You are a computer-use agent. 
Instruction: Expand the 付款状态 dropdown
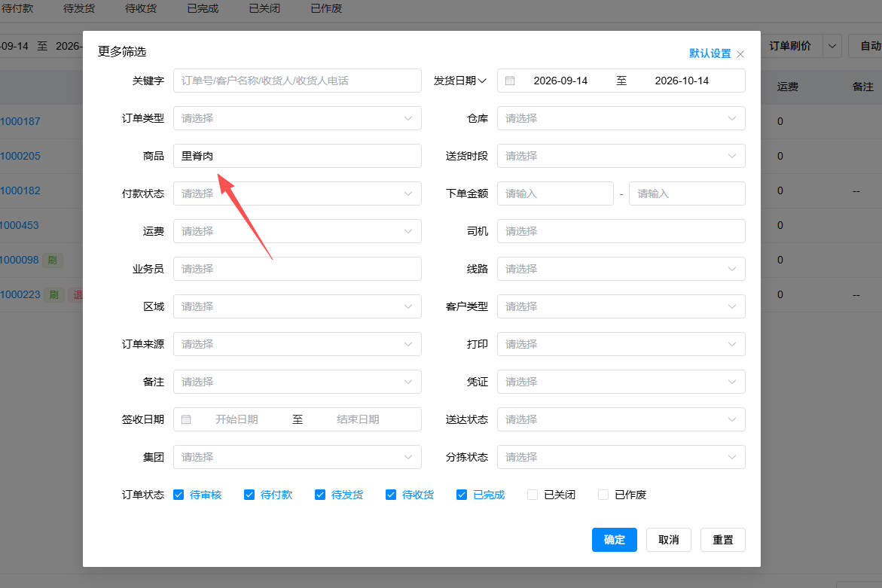point(297,194)
